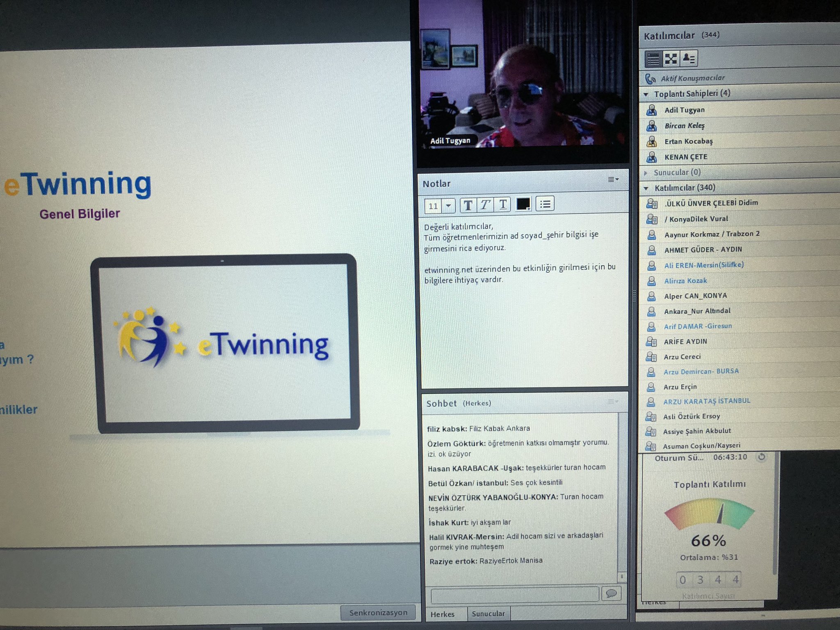
Task: Open the Notlar panel options menu icon
Action: pos(613,179)
